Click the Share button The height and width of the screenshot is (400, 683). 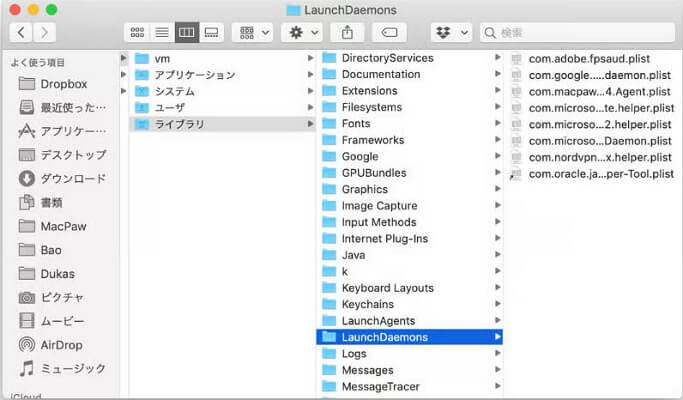[x=347, y=33]
